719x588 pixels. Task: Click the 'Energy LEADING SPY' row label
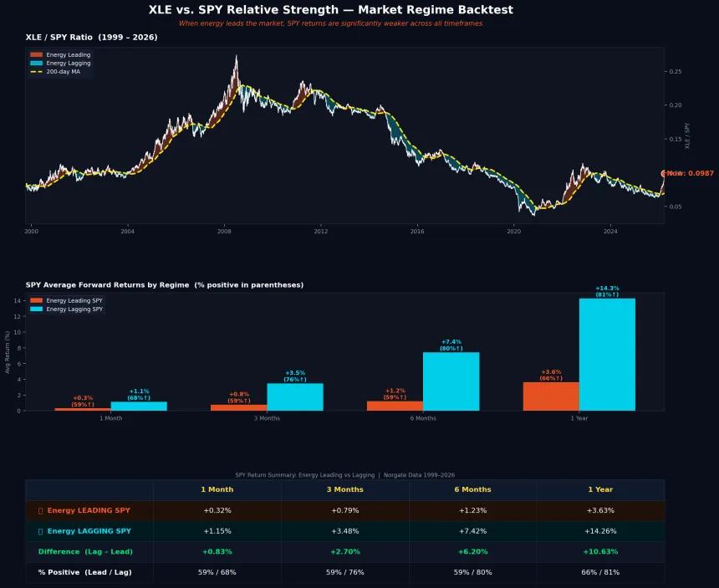coord(89,510)
